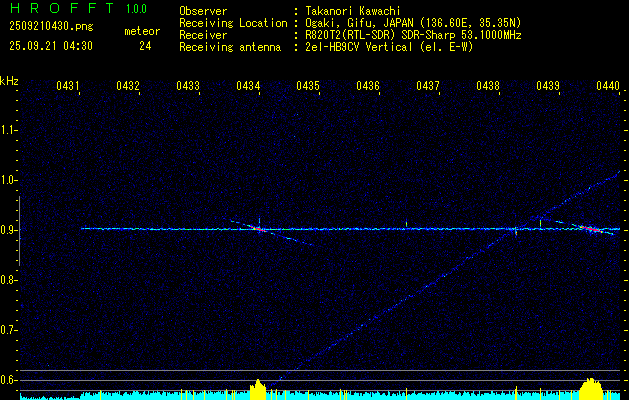Click the HROFFT title text

(x=62, y=8)
